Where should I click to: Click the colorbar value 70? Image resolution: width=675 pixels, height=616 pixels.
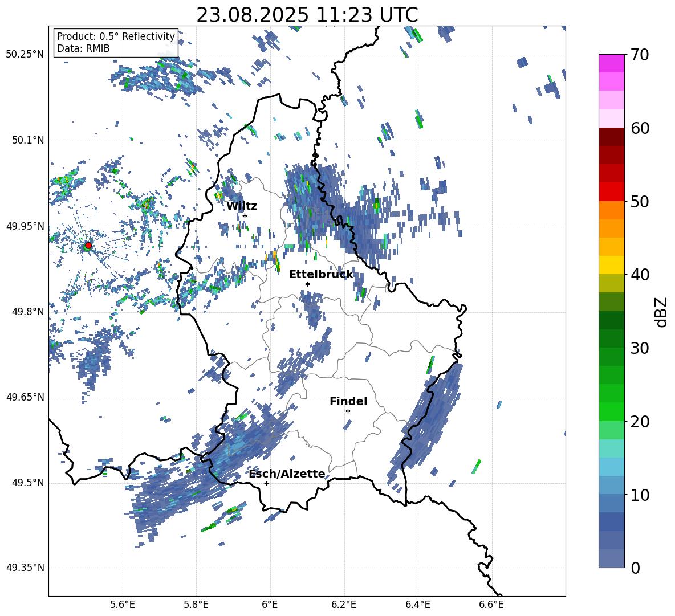[640, 55]
